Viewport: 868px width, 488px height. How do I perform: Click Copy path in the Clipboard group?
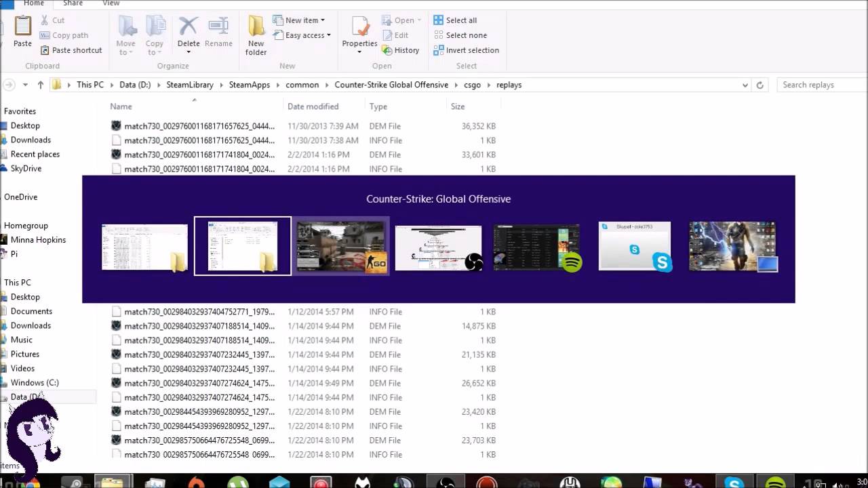64,35
